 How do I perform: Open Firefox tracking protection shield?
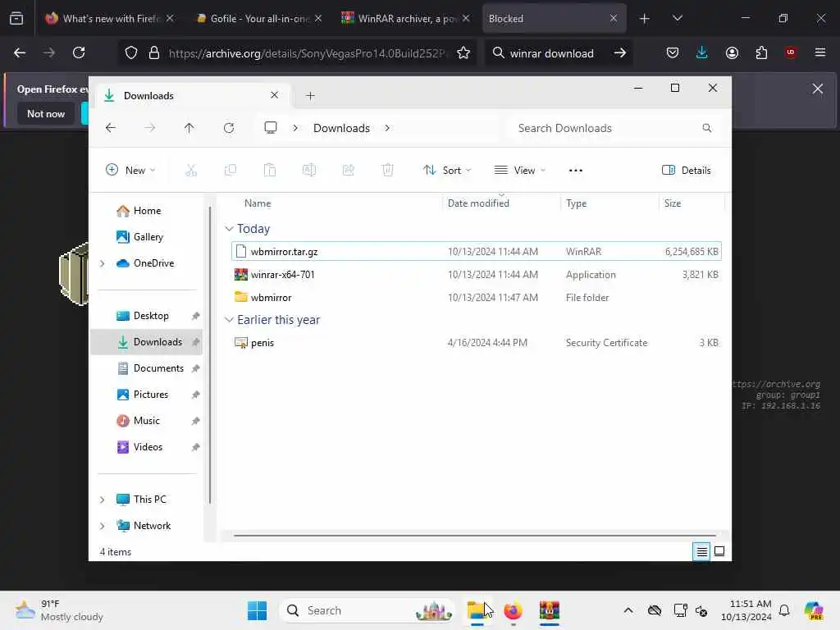[x=131, y=52]
